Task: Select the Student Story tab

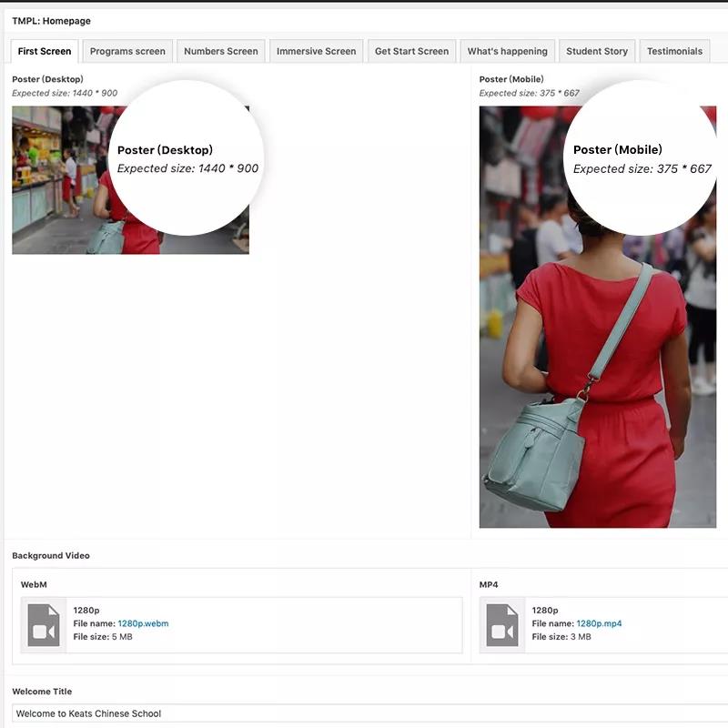Action: click(596, 51)
